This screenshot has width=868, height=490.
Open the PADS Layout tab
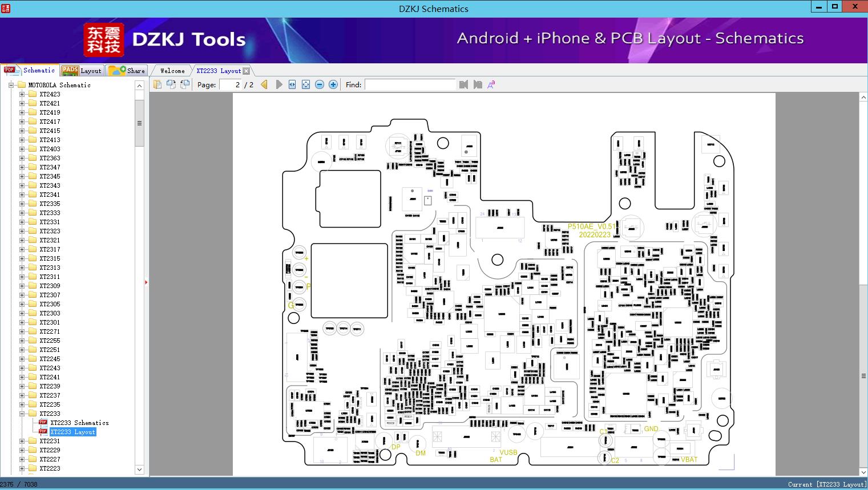click(82, 70)
